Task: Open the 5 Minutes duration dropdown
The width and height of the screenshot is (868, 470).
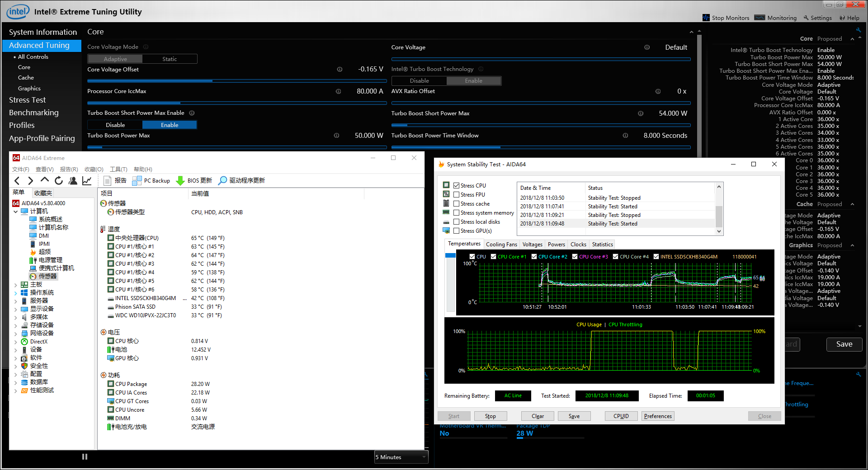Action: click(401, 457)
